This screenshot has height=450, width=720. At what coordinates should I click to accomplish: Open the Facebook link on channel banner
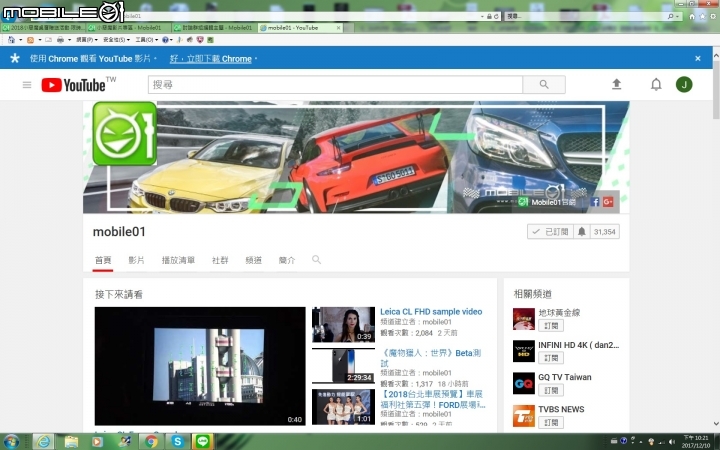coord(595,202)
